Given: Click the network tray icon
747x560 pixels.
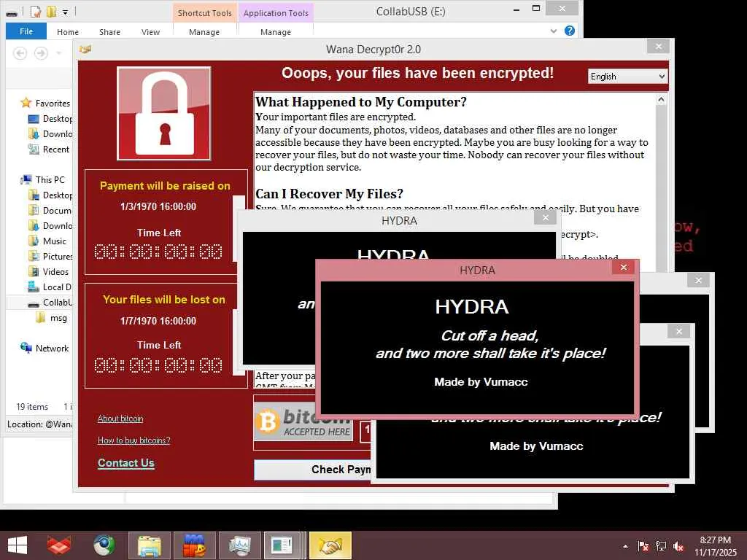Looking at the screenshot, I should (661, 546).
